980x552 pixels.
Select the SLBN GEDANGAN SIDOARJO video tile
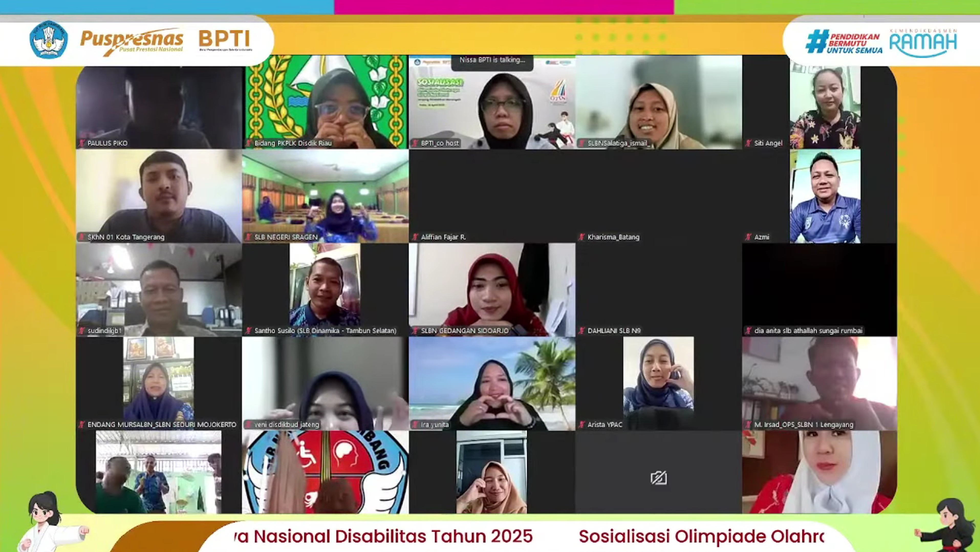pyautogui.click(x=492, y=289)
